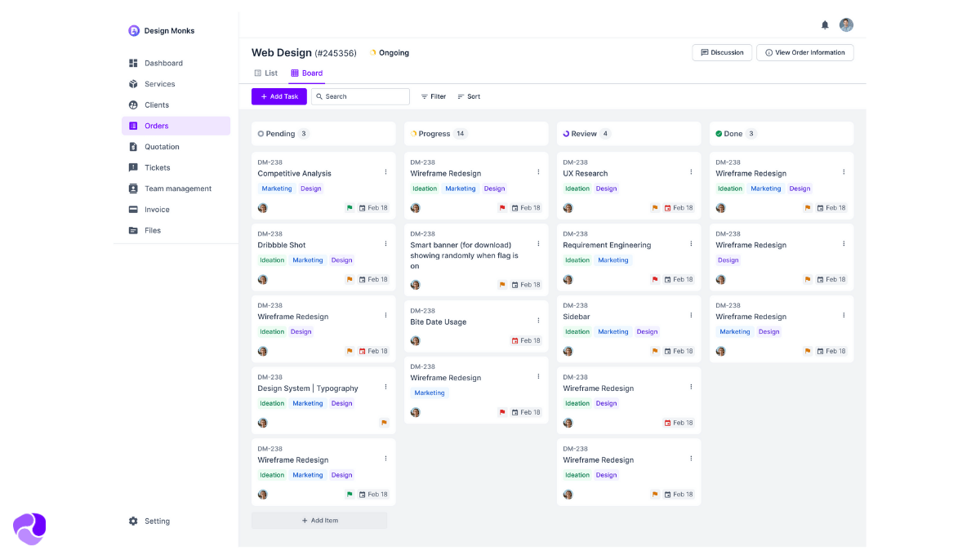
Task: Open the Tickets sidebar icon
Action: [133, 167]
